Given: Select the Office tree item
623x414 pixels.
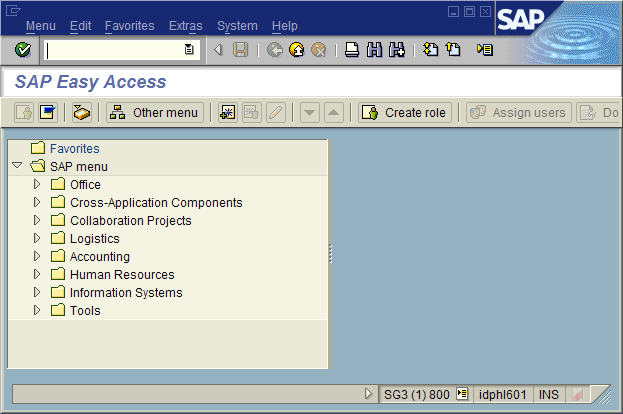Looking at the screenshot, I should click(x=85, y=184).
